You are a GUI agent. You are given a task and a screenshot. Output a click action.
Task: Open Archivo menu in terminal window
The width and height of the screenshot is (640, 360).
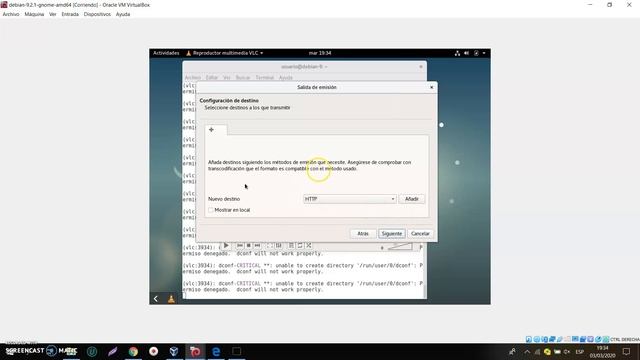pyautogui.click(x=193, y=78)
